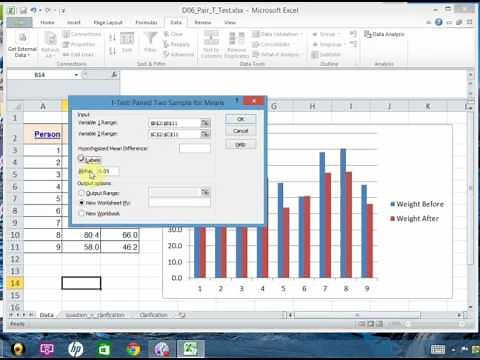Click OK in t-Test dialog
This screenshot has width=480, height=360.
[241, 119]
